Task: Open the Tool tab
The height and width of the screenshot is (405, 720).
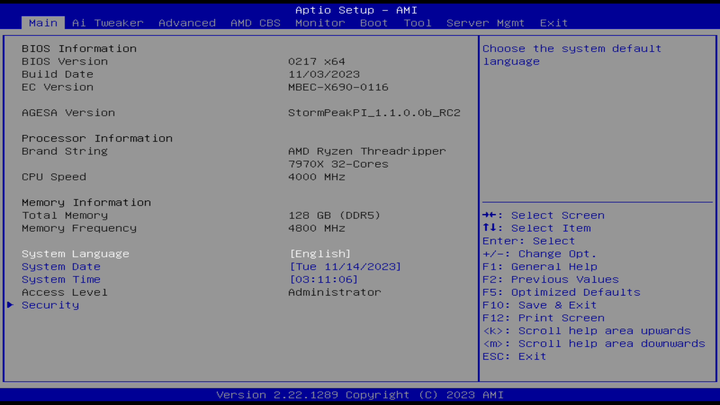Action: 417,23
